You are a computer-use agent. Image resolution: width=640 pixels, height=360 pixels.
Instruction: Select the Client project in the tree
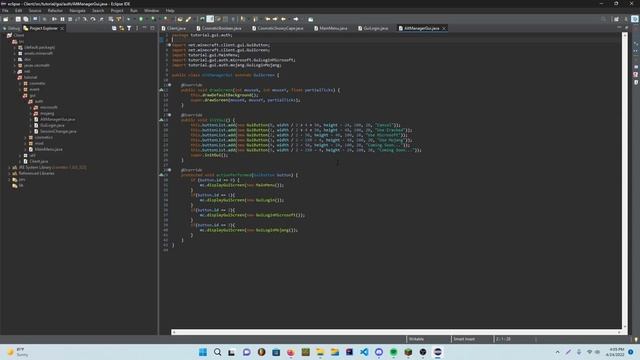[16, 36]
